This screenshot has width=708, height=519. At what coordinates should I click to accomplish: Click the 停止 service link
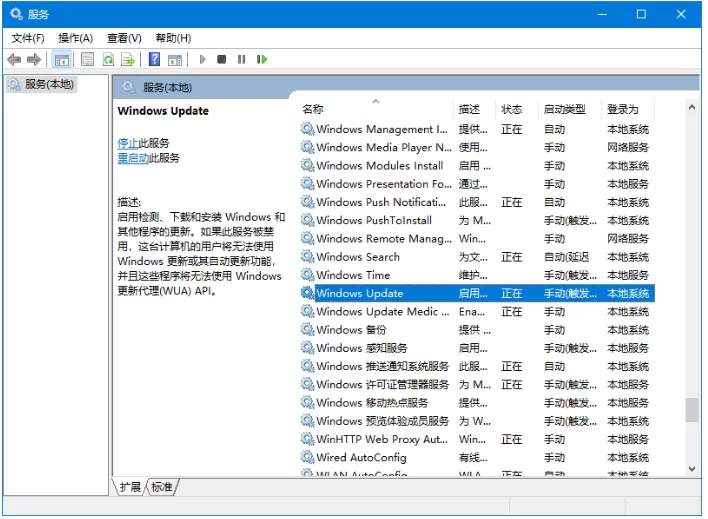(128, 144)
